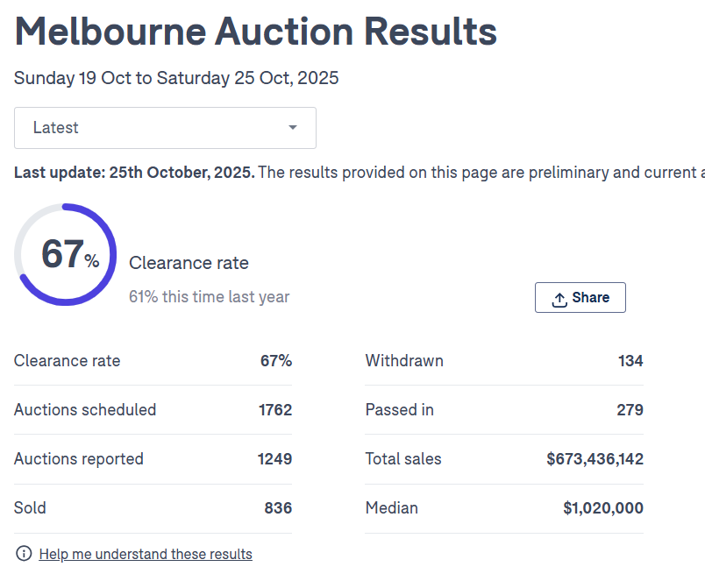
Task: Select the 'Melbourne Auction Results' heading
Action: click(x=256, y=32)
